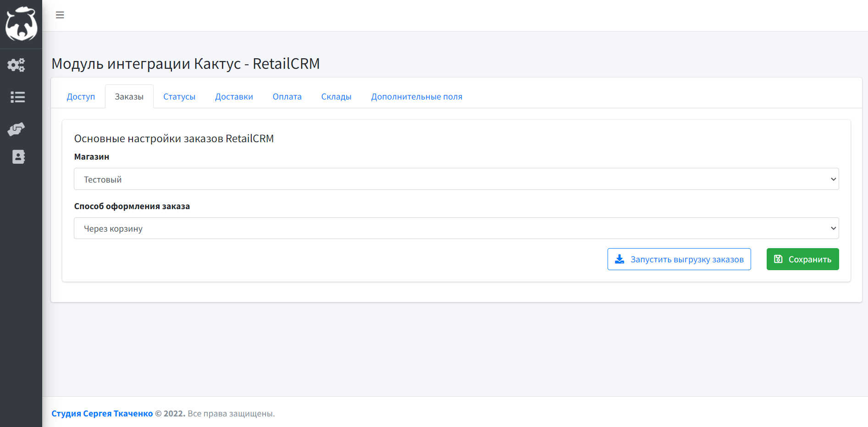868x427 pixels.
Task: Expand the Способ оформления заказа dropdown
Action: [456, 228]
